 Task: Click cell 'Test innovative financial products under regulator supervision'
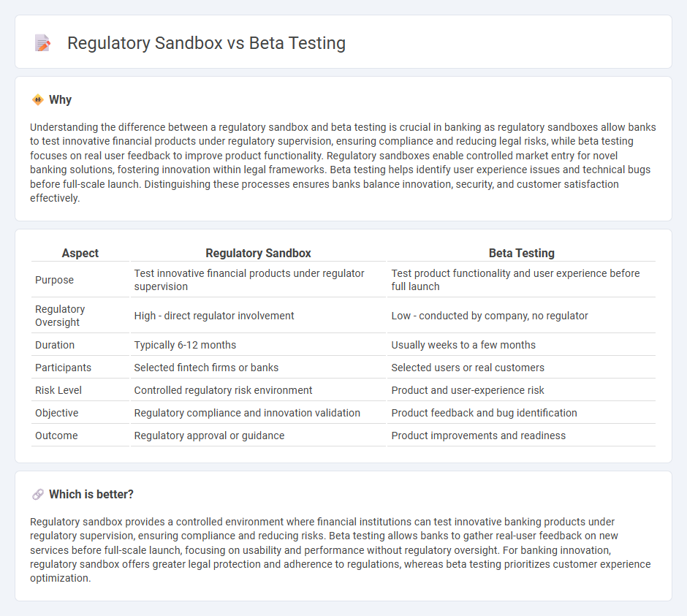click(x=258, y=280)
